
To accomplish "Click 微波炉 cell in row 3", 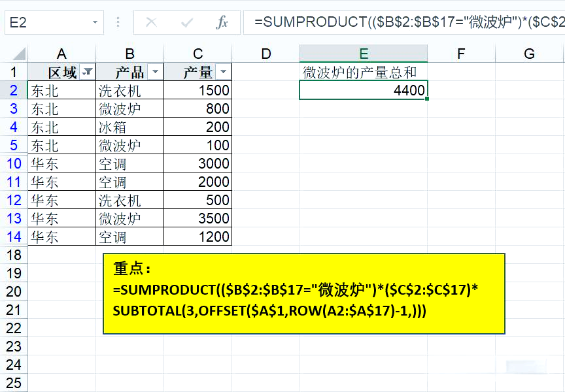I will 129,108.
